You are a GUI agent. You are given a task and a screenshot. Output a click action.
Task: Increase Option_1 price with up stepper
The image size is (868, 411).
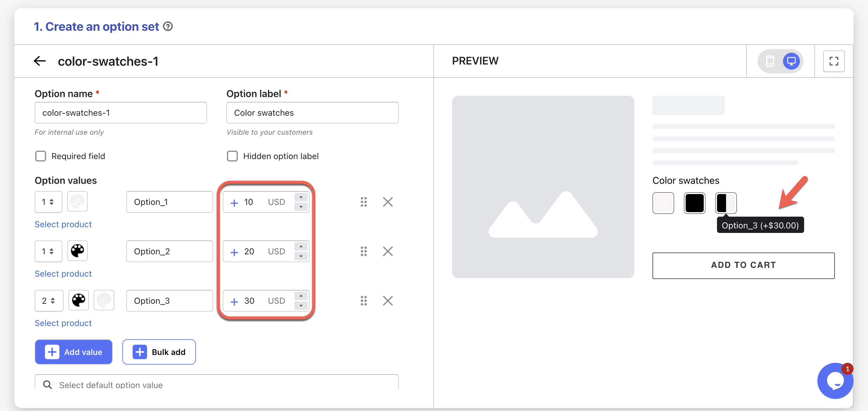point(301,197)
